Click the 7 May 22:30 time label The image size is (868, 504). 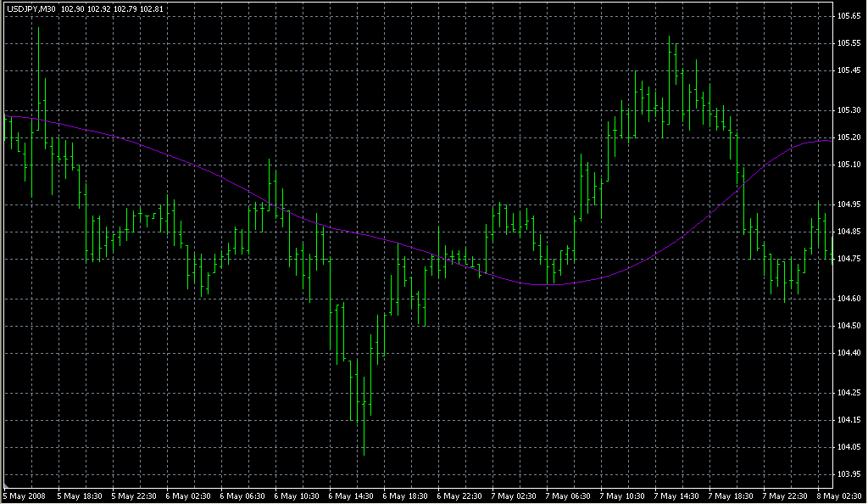point(784,496)
